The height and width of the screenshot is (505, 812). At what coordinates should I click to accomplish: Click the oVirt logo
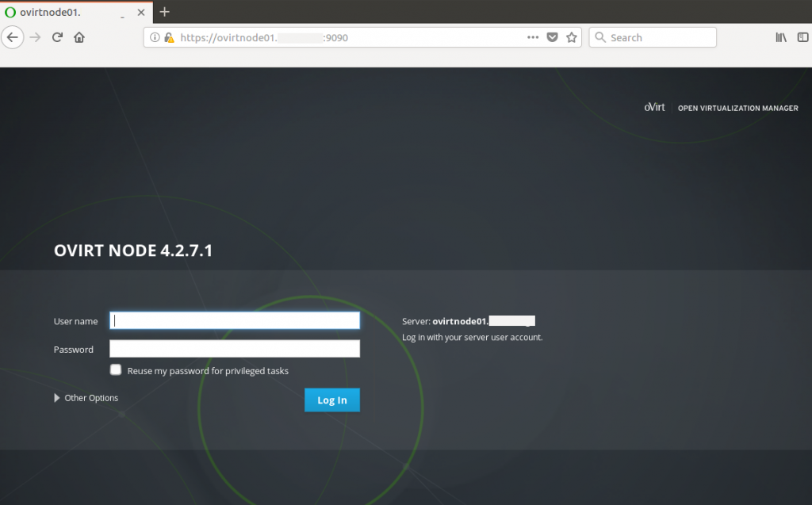[x=654, y=107]
